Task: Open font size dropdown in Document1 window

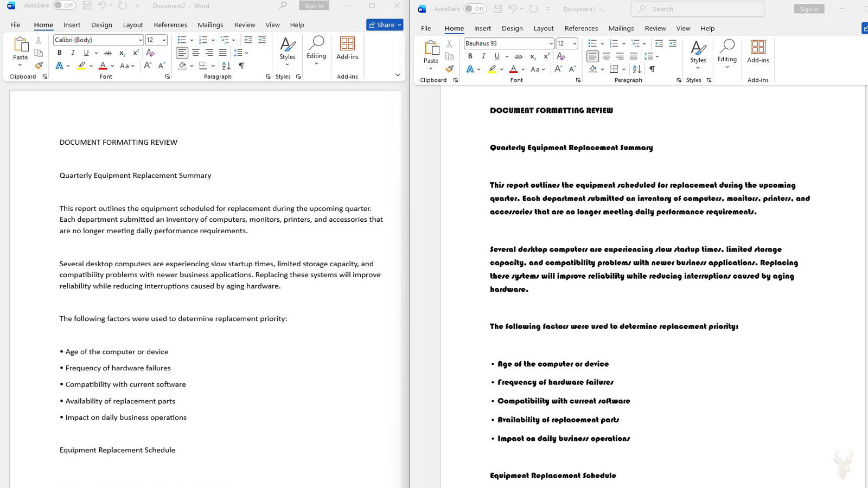Action: pyautogui.click(x=575, y=43)
